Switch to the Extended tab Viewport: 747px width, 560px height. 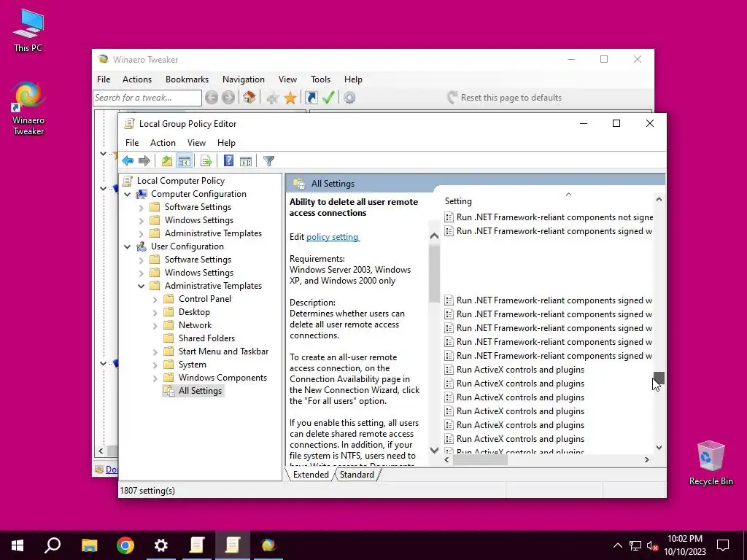[311, 475]
